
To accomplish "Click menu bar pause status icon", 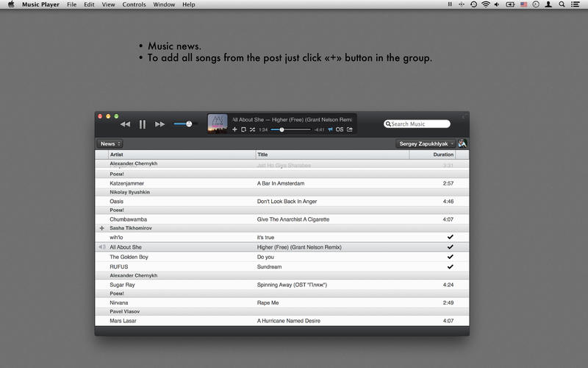I will (450, 4).
